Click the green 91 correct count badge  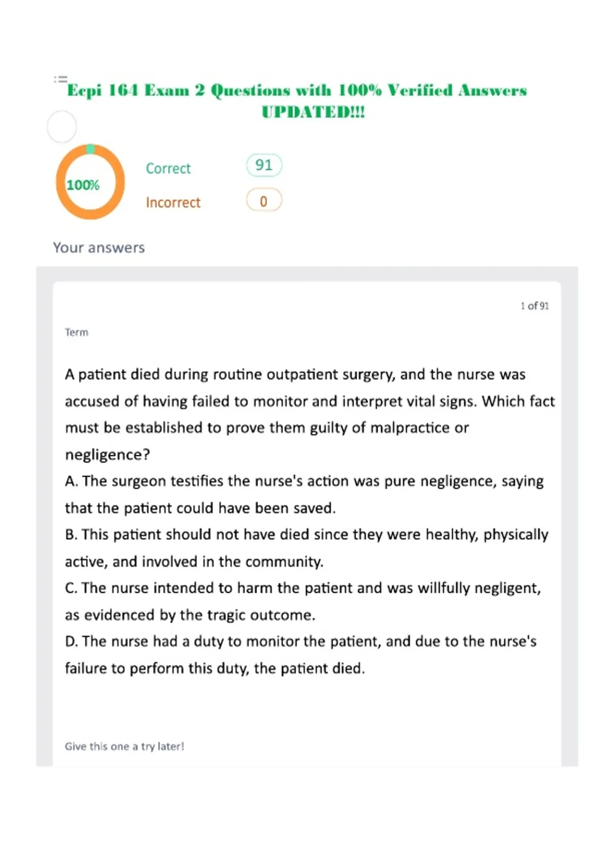point(264,165)
